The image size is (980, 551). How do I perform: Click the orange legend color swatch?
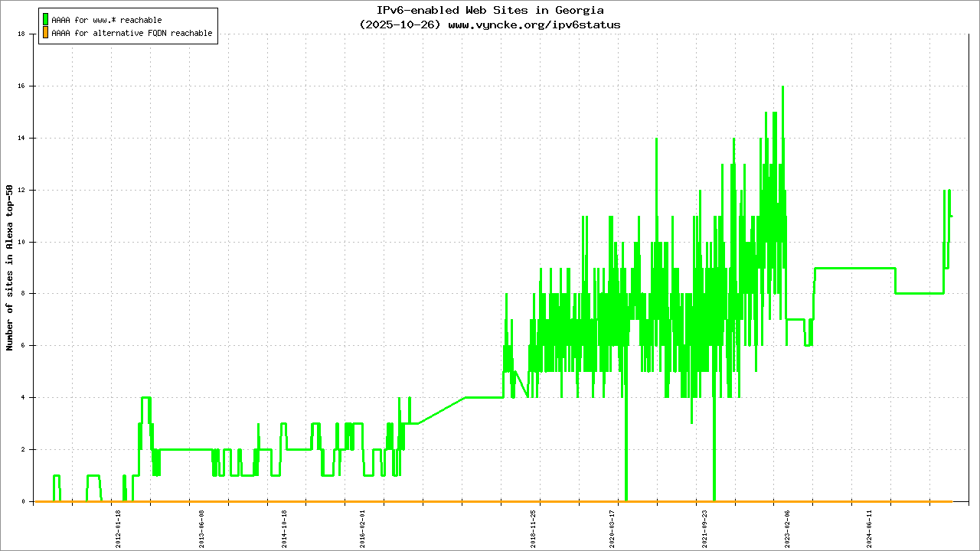pos(45,33)
